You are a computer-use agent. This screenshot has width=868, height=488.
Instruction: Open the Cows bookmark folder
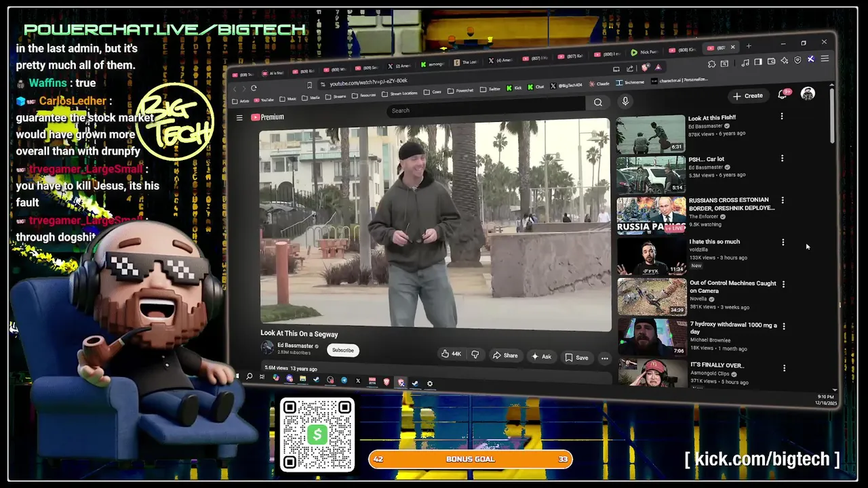(x=433, y=91)
